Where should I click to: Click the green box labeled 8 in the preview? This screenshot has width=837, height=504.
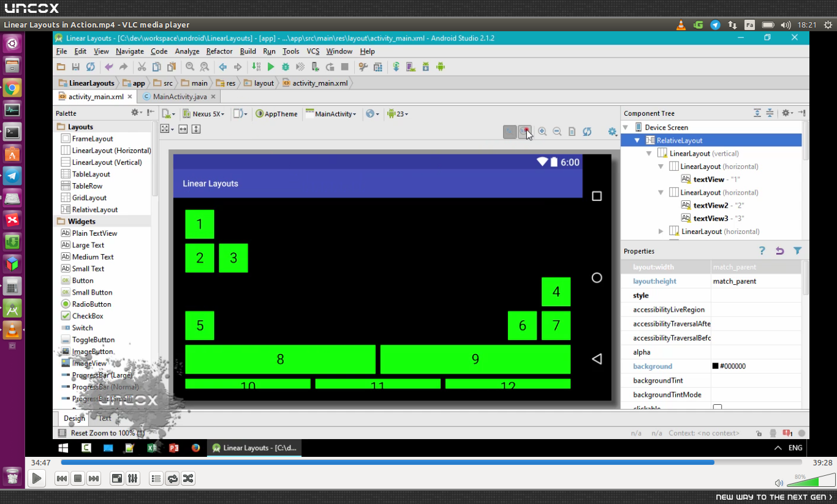pyautogui.click(x=280, y=359)
